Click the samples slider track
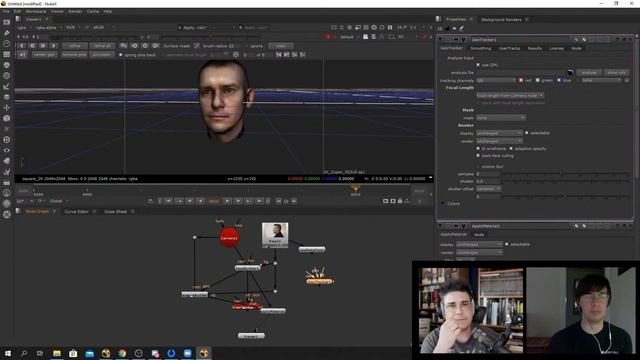Screen dimensions: 640x360 pyautogui.click(x=565, y=174)
